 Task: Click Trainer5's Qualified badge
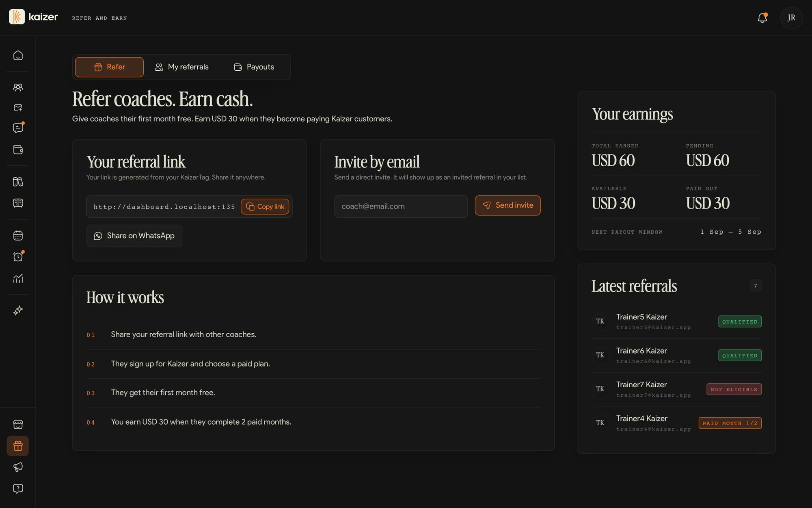click(x=740, y=321)
